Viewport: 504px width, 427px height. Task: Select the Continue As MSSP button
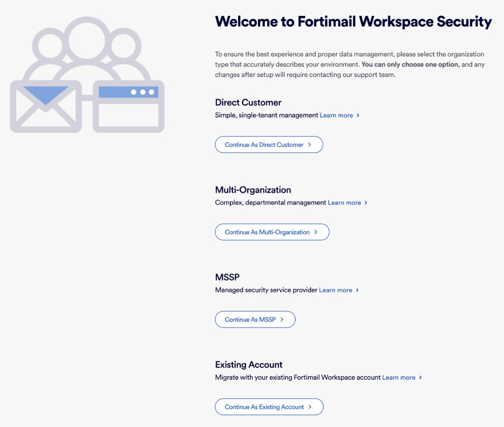(x=255, y=320)
